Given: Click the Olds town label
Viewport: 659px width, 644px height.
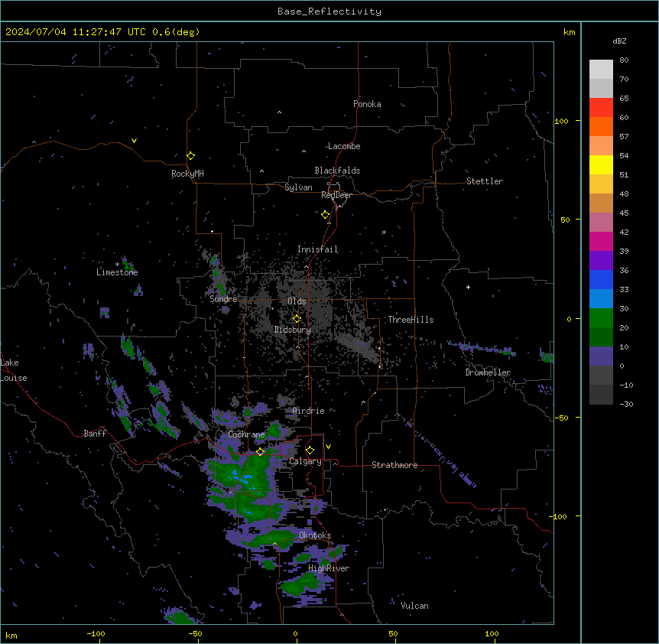Looking at the screenshot, I should (x=297, y=301).
